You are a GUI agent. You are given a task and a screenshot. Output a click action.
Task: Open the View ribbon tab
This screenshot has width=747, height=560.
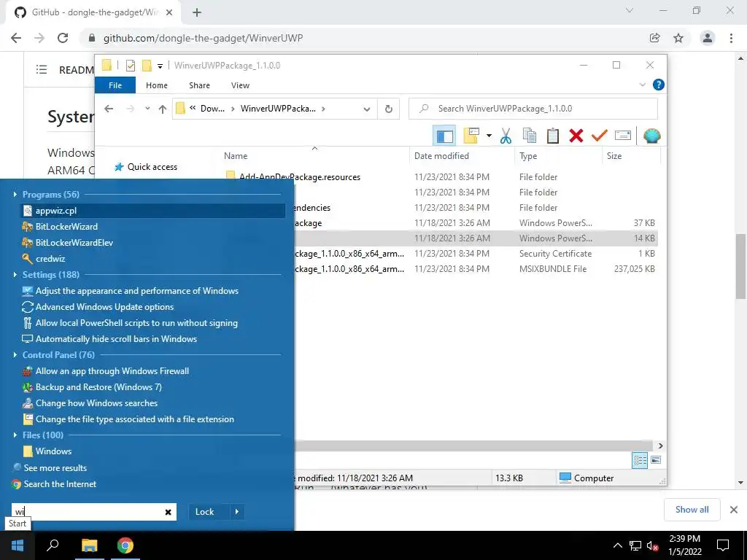pos(240,85)
